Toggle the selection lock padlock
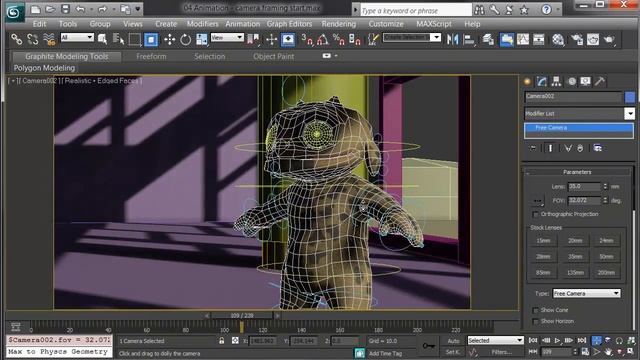This screenshot has height=360, width=640. point(222,340)
